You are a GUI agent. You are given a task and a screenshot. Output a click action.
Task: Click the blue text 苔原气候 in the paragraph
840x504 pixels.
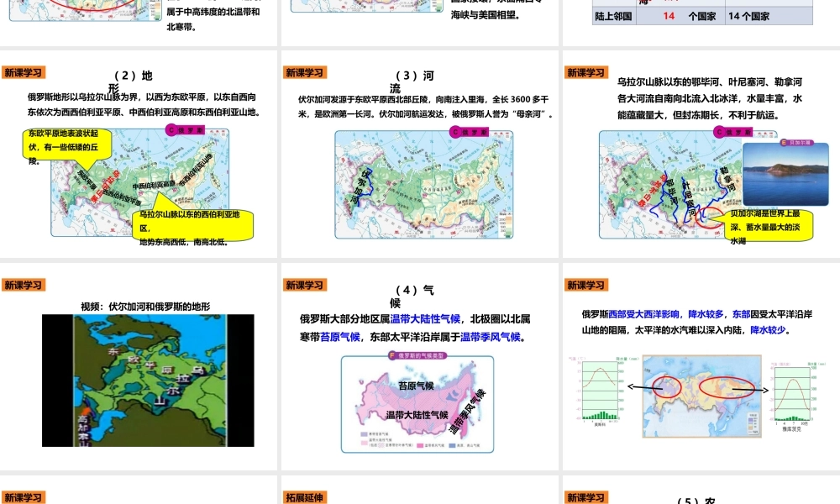click(x=340, y=337)
